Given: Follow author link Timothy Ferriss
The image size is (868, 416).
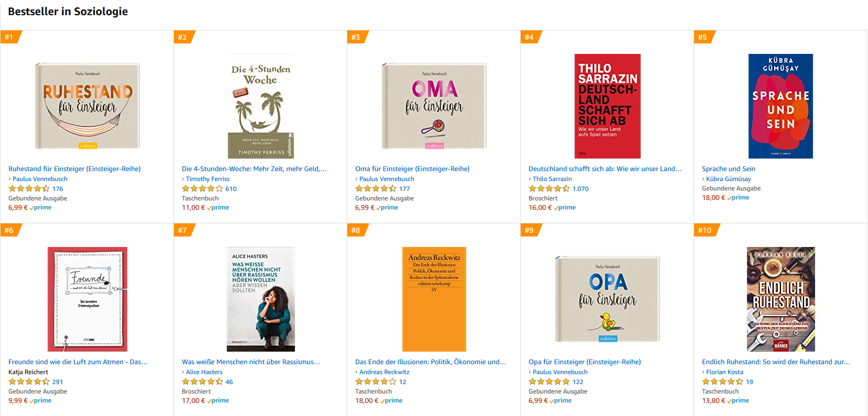Looking at the screenshot, I should point(207,179).
